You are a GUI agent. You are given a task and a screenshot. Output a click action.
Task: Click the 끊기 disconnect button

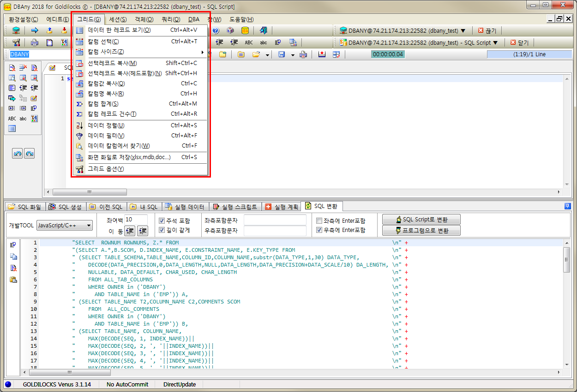[487, 31]
